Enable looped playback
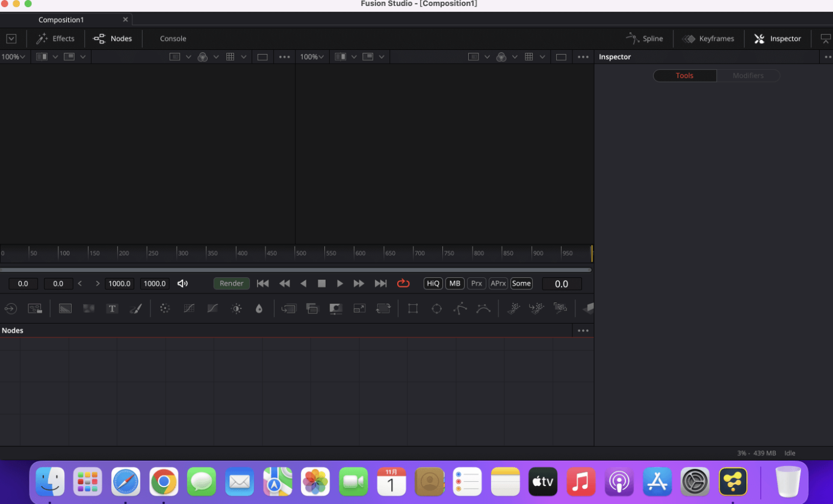This screenshot has width=833, height=504. [403, 283]
